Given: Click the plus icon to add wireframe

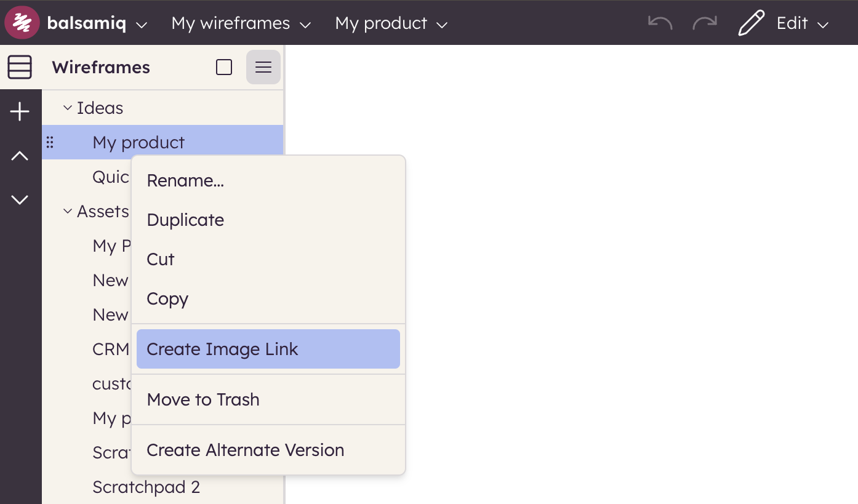Looking at the screenshot, I should 20,112.
